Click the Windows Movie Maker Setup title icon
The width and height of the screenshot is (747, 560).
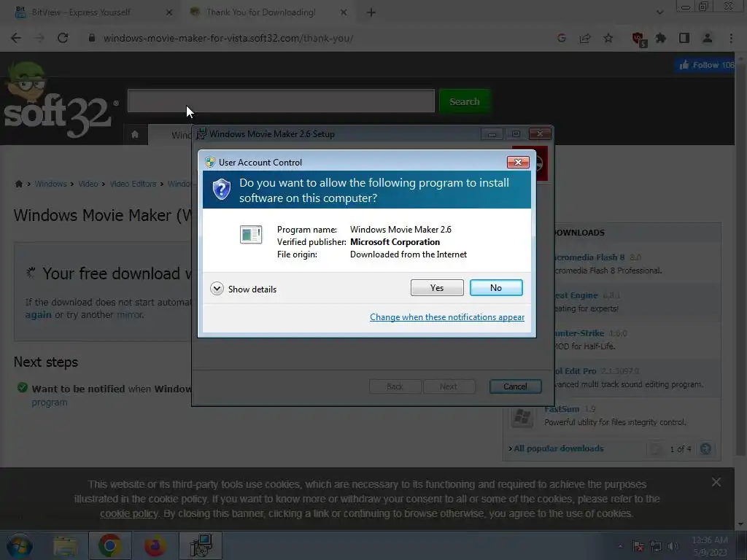click(201, 134)
